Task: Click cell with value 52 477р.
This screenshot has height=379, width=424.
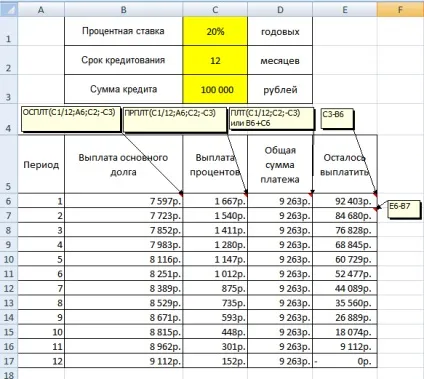Action: [x=345, y=274]
